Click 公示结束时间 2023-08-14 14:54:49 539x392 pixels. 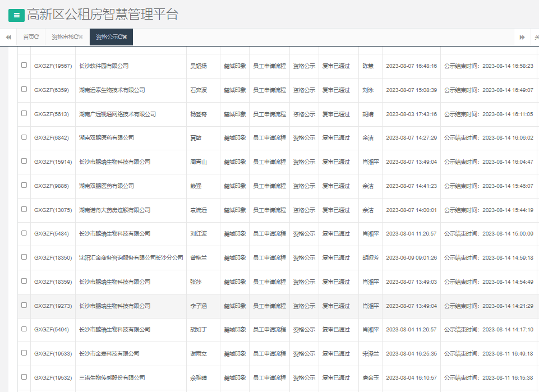click(489, 282)
